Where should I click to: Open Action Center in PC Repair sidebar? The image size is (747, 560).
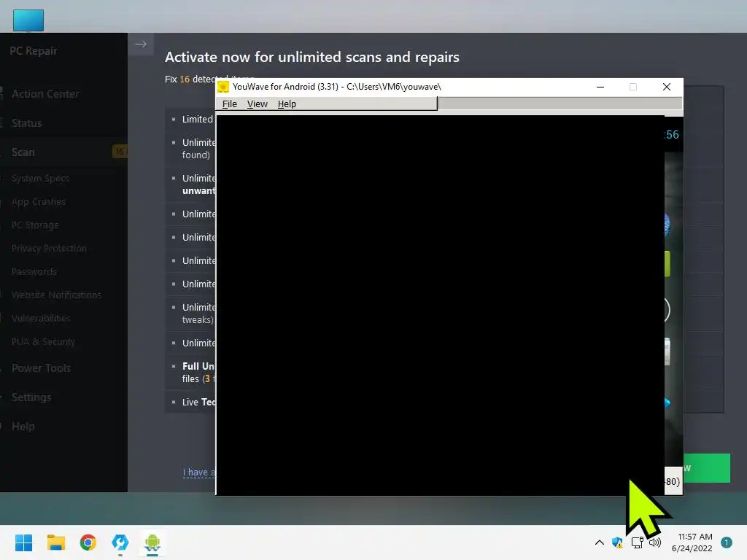click(45, 94)
